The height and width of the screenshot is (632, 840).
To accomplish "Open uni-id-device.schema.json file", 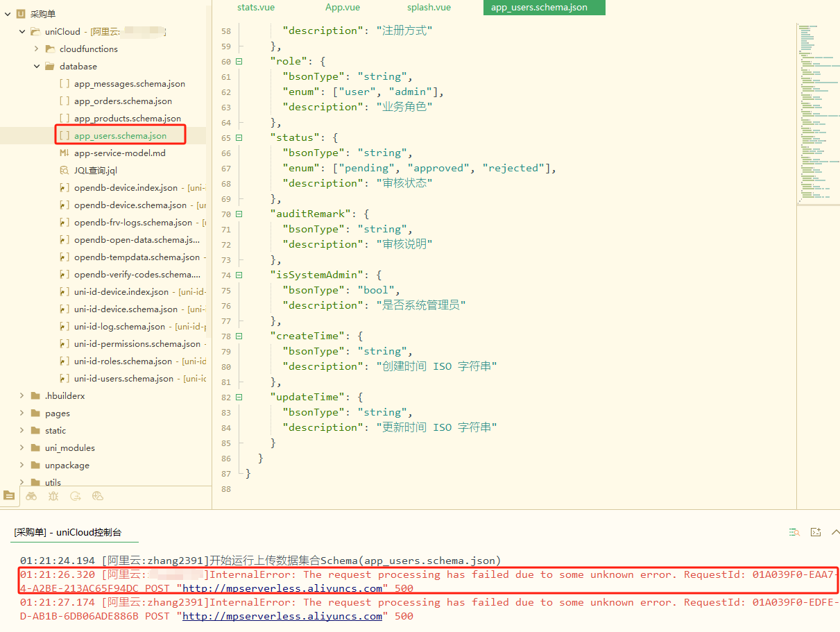I will point(126,309).
